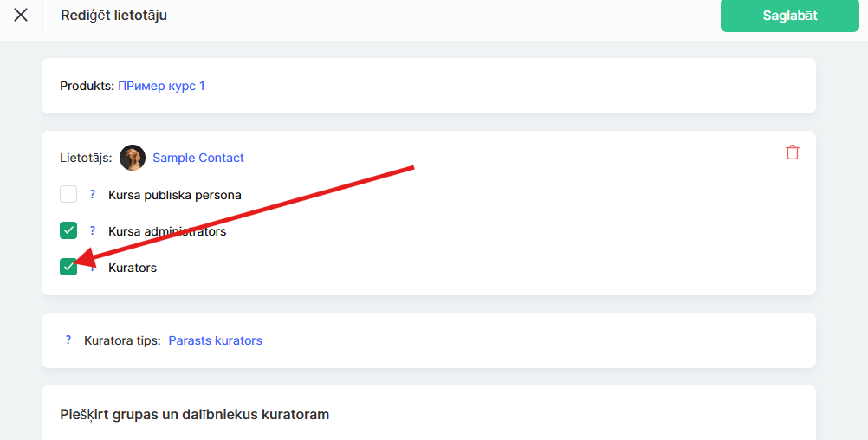Uncheck the Kurators checkbox
The width and height of the screenshot is (868, 440).
tap(68, 267)
